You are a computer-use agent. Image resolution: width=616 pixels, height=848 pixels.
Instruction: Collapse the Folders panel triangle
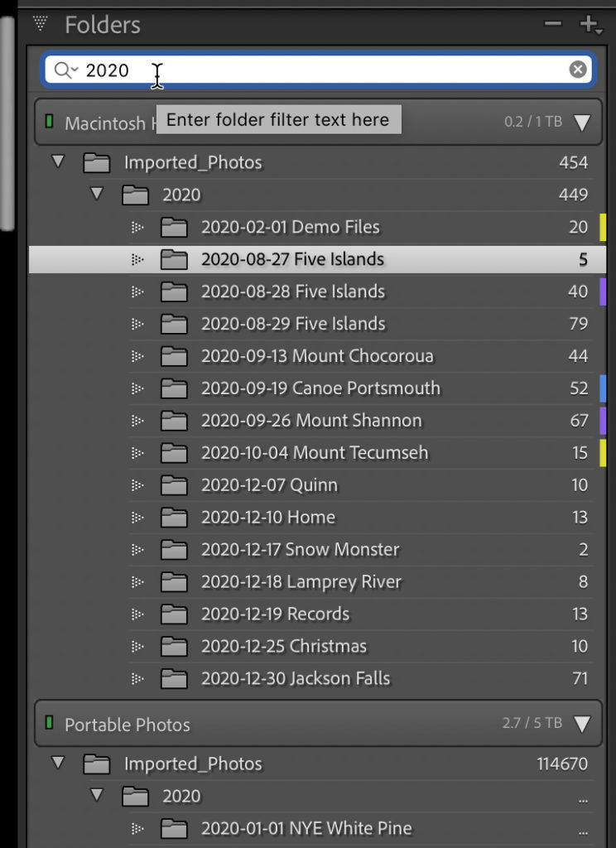pos(40,24)
